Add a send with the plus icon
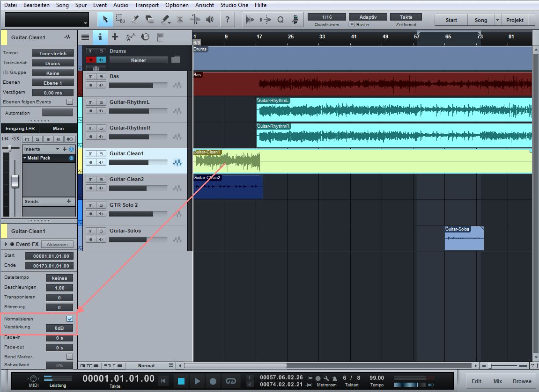 coord(69,201)
